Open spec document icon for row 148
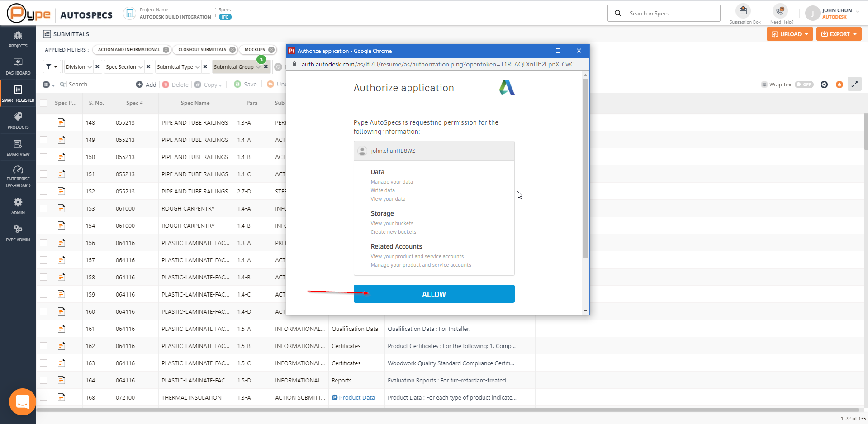Viewport: 868px width, 424px height. (x=62, y=122)
